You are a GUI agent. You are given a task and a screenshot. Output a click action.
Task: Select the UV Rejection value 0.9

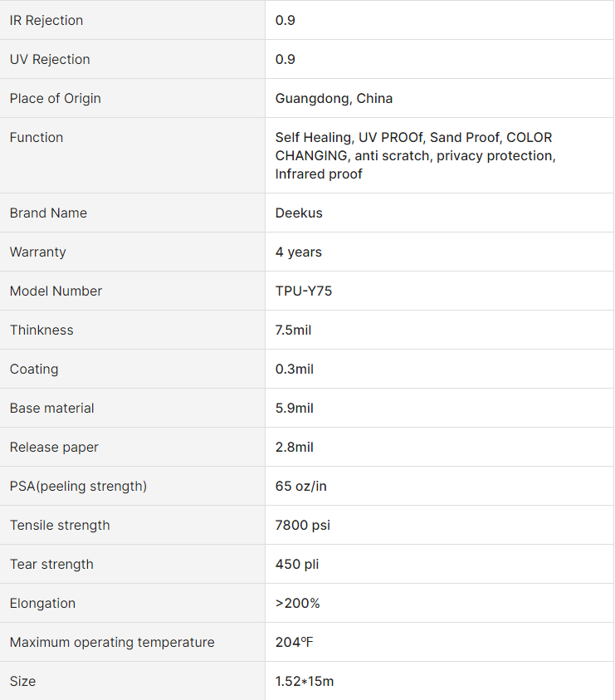point(286,59)
